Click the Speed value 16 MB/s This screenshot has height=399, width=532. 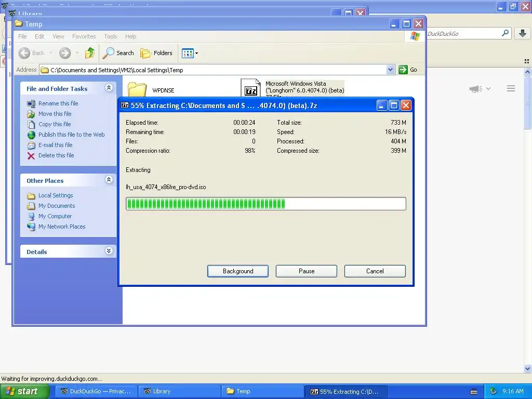tap(395, 131)
